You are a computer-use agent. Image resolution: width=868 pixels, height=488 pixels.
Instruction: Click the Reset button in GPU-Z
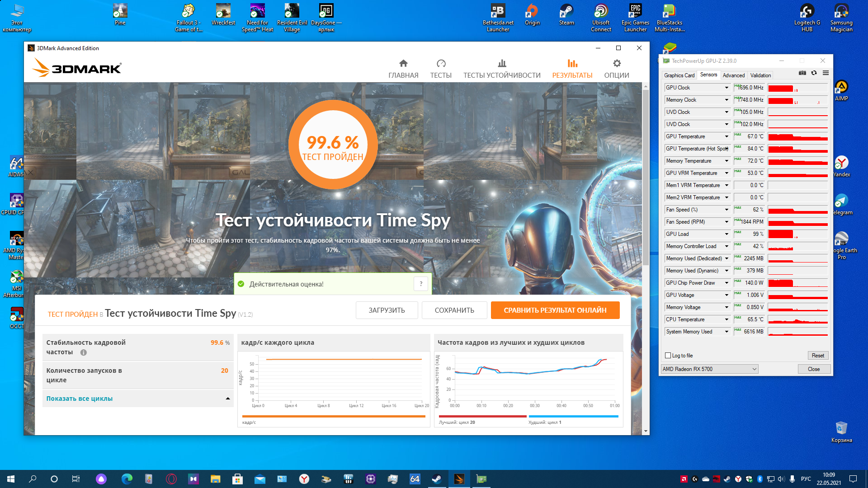pos(818,356)
